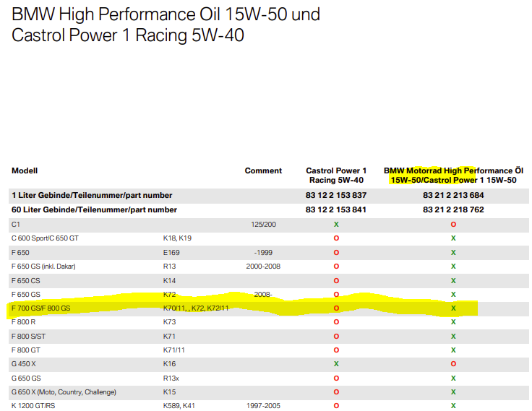Click the 'K18, K19' code cell

pyautogui.click(x=177, y=238)
